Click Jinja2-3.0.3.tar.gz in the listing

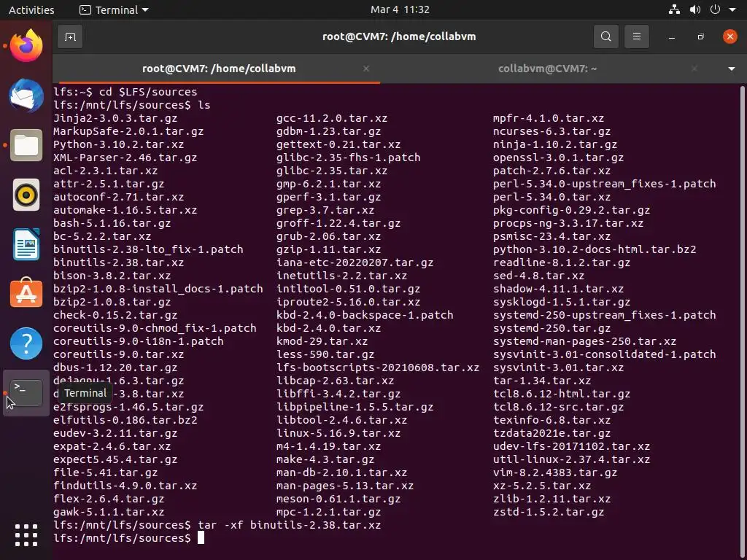[115, 118]
